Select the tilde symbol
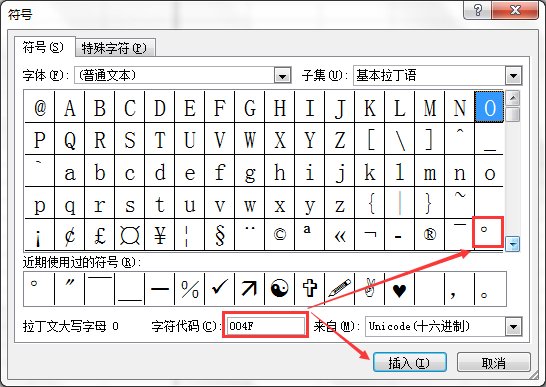 pyautogui.click(x=459, y=203)
